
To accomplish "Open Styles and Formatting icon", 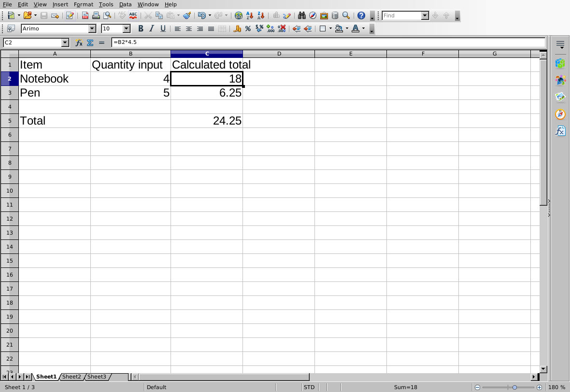I will coord(11,28).
